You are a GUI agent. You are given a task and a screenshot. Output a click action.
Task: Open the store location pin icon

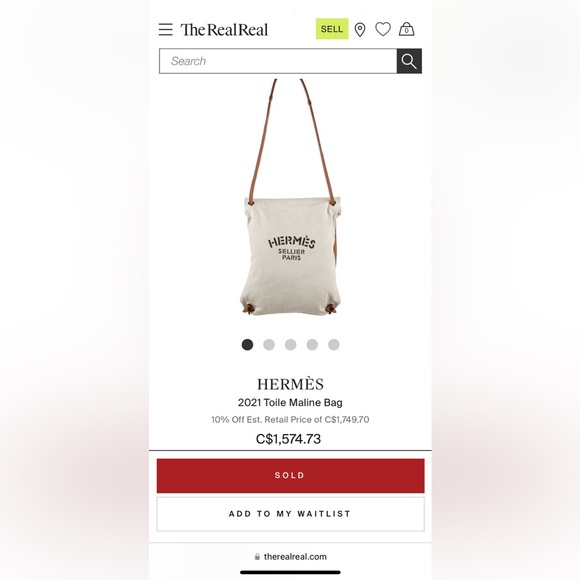coord(360,29)
